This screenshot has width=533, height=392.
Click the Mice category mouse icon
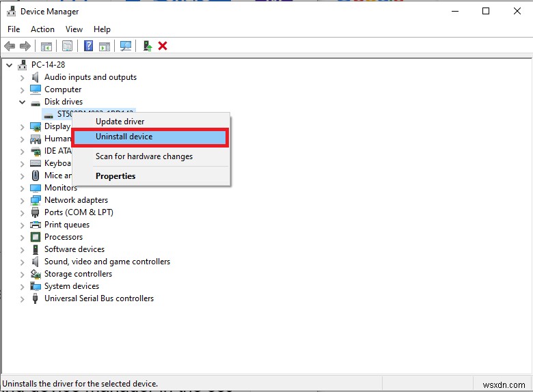pyautogui.click(x=36, y=176)
